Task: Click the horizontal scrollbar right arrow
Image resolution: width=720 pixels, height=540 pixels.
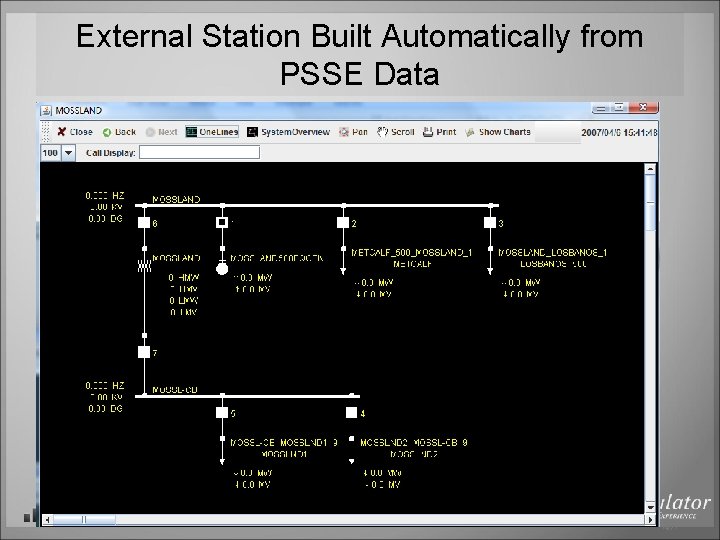Action: [650, 519]
